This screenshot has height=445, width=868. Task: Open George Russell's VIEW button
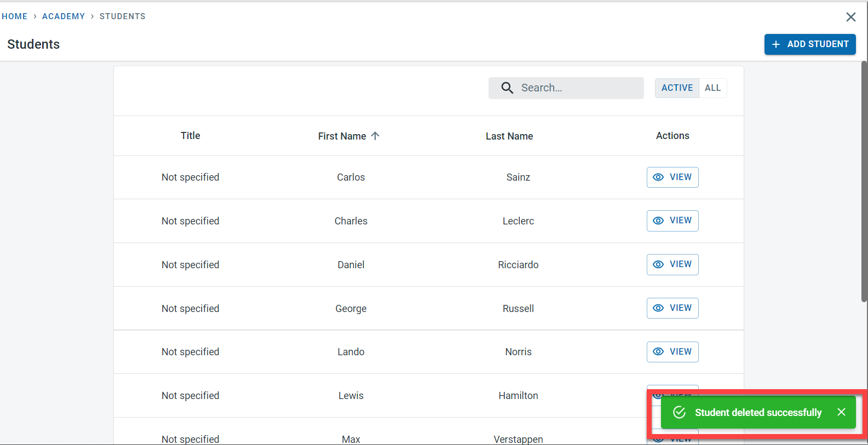coord(672,308)
